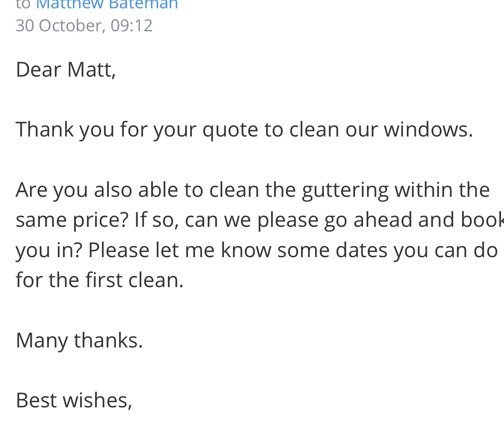Click the word "dates" in the paragraph
This screenshot has width=504, height=445.
tap(361, 250)
